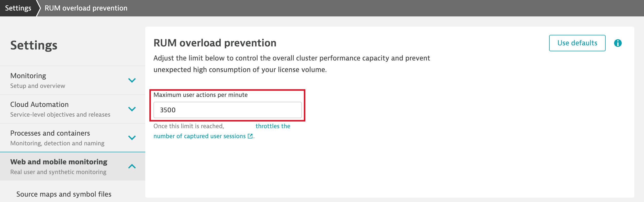The width and height of the screenshot is (644, 202).
Task: Select the Web and mobile monitoring category
Action: pos(59,162)
